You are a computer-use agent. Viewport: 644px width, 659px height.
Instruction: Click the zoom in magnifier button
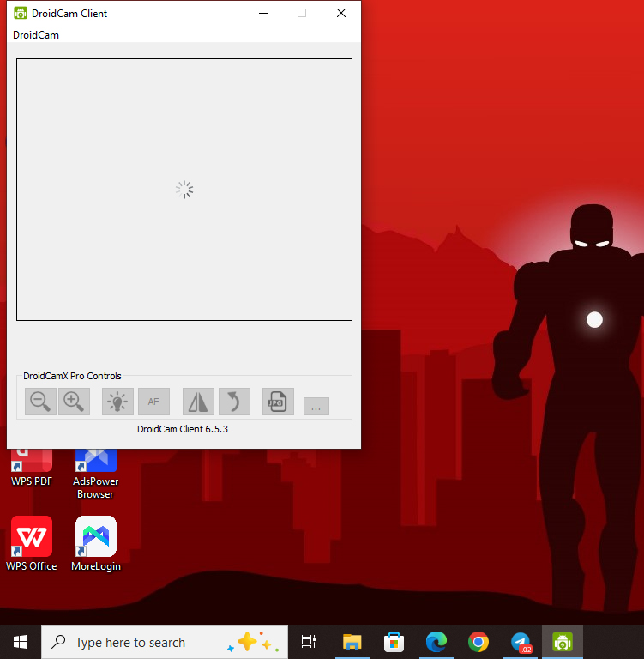74,401
